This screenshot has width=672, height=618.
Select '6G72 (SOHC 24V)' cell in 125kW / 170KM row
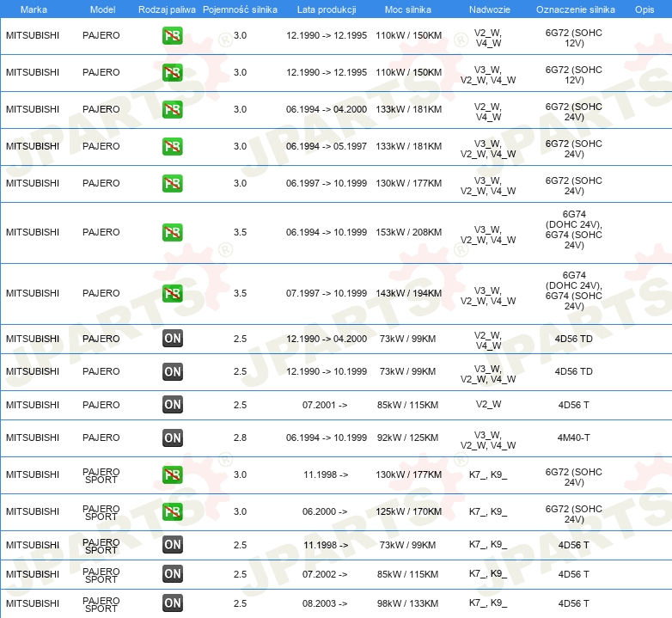click(574, 514)
